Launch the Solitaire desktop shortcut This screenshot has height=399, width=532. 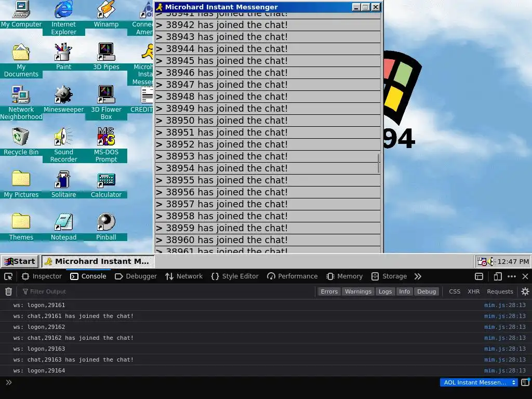point(63,184)
